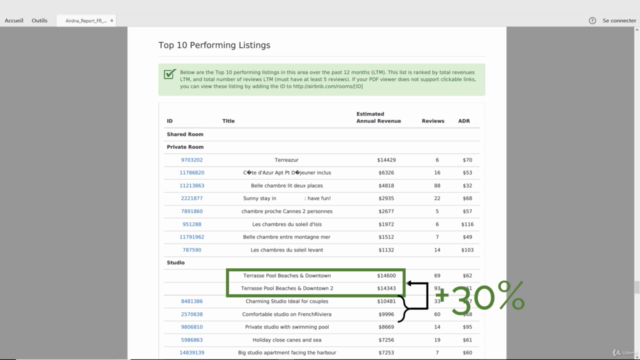Viewport: 640px width, 360px height.
Task: Select revenue value '$14343'
Action: 386,288
